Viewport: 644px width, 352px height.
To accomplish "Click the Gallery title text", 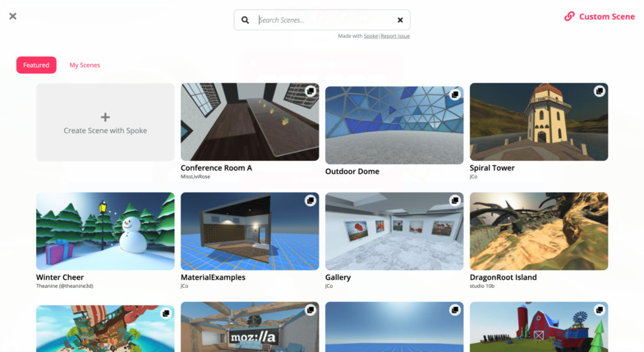I will (x=338, y=277).
